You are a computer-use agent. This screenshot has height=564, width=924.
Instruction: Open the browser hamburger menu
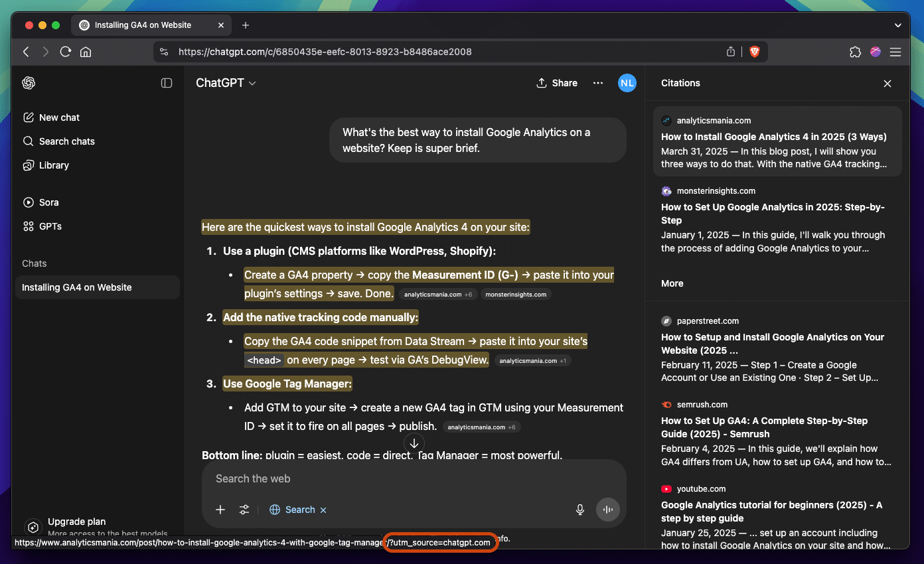point(895,52)
